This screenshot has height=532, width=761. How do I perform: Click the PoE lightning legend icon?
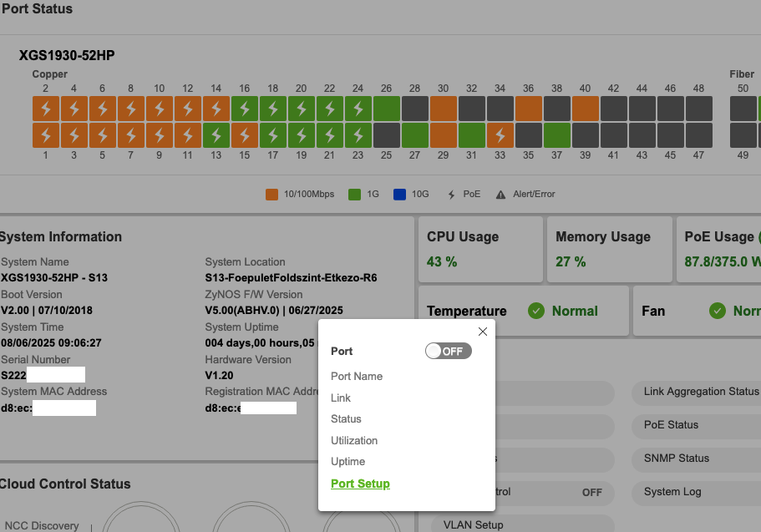click(451, 195)
